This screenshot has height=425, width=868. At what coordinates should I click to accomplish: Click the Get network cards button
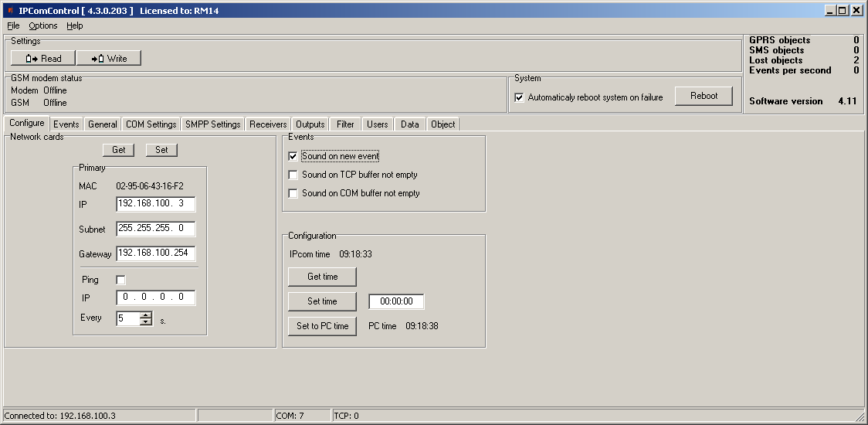pyautogui.click(x=118, y=150)
